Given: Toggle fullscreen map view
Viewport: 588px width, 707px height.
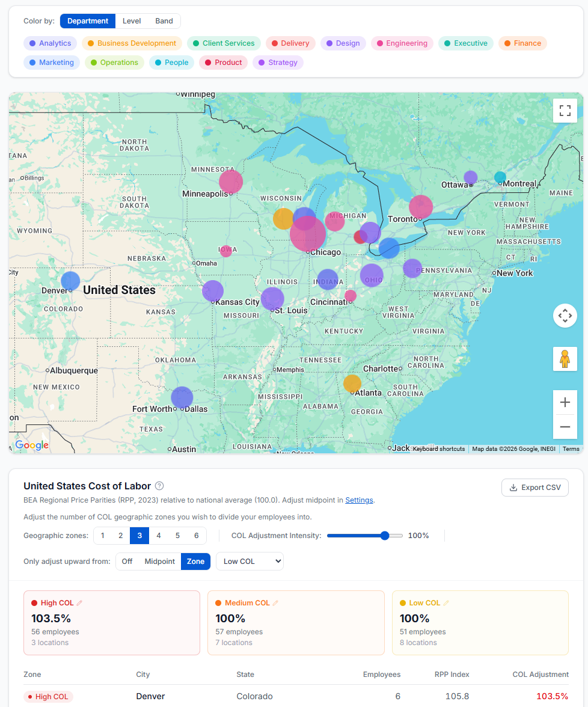Looking at the screenshot, I should 565,111.
